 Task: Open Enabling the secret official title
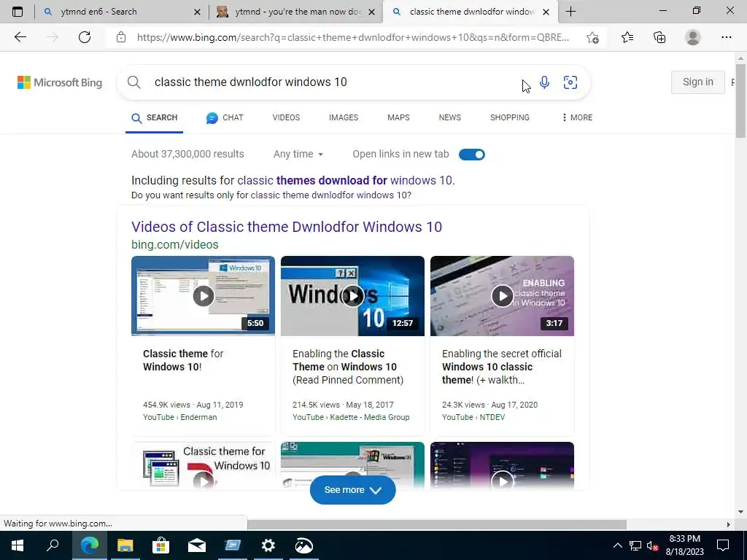(x=502, y=367)
